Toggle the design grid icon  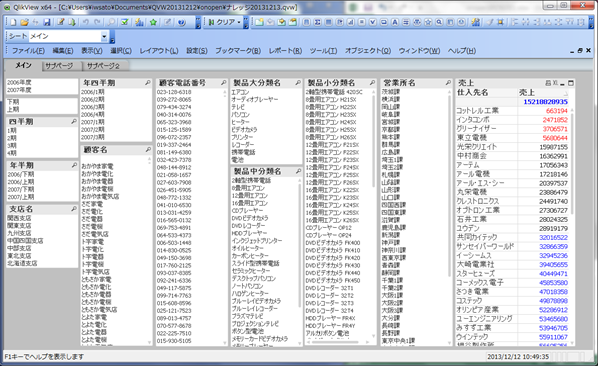(500, 22)
